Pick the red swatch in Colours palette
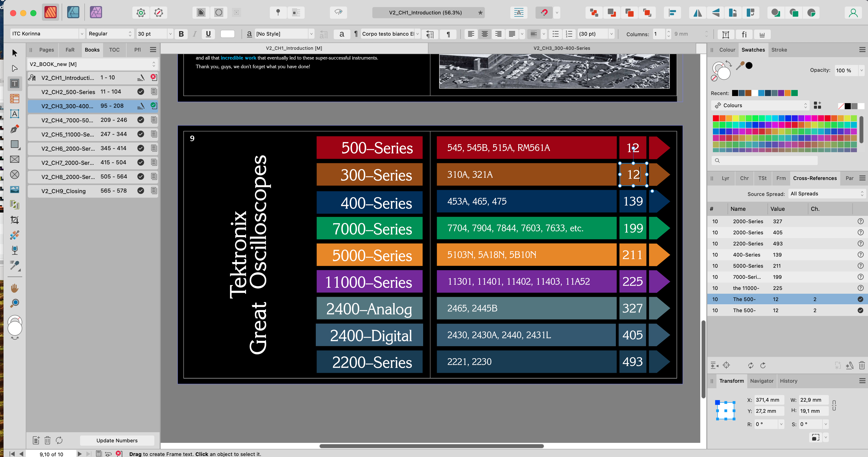This screenshot has height=457, width=868. point(716,118)
